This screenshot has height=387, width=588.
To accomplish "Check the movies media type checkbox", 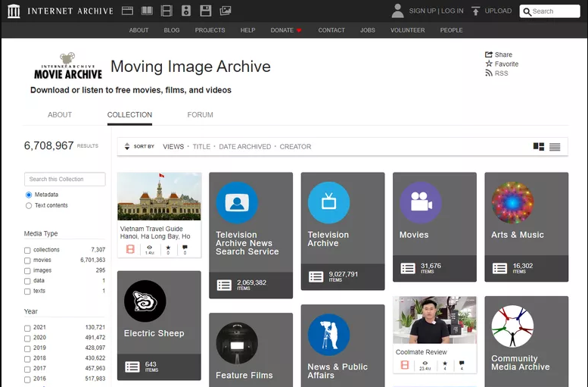I will (28, 261).
